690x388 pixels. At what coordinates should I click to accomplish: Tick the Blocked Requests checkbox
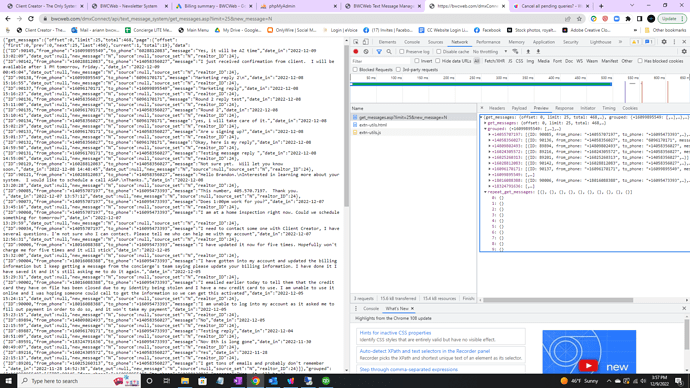coord(355,70)
